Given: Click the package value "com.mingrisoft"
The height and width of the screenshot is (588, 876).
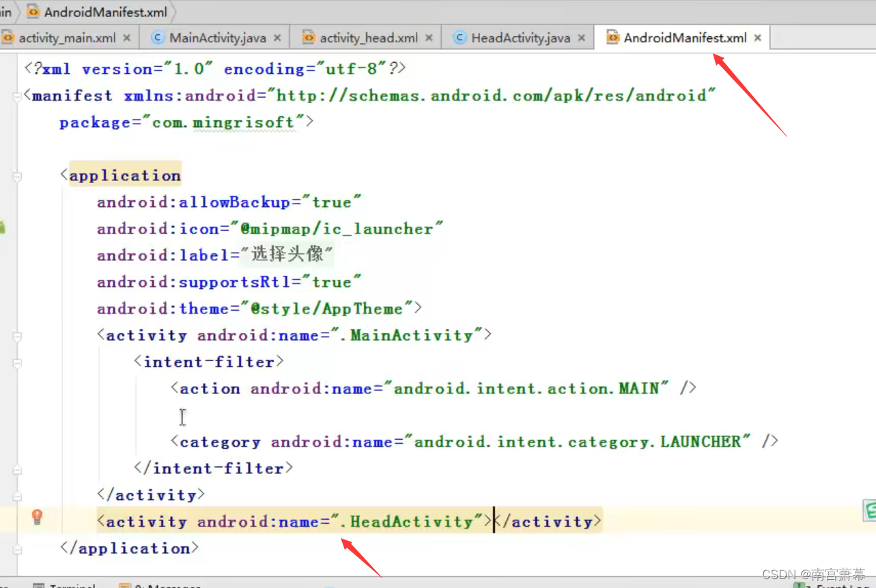Looking at the screenshot, I should click(223, 123).
